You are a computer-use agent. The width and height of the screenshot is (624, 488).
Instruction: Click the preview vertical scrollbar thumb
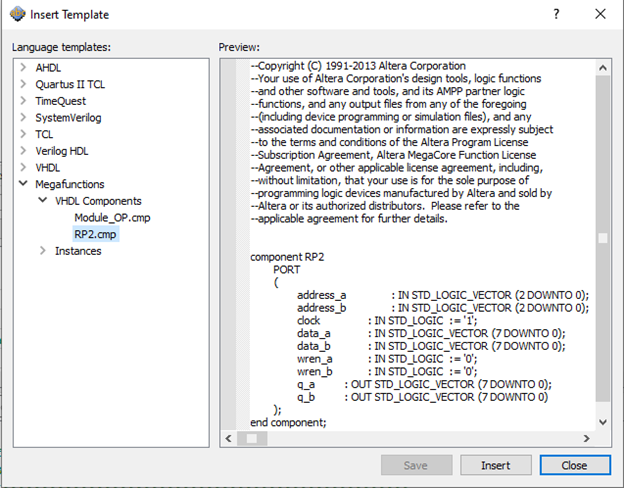pyautogui.click(x=602, y=238)
